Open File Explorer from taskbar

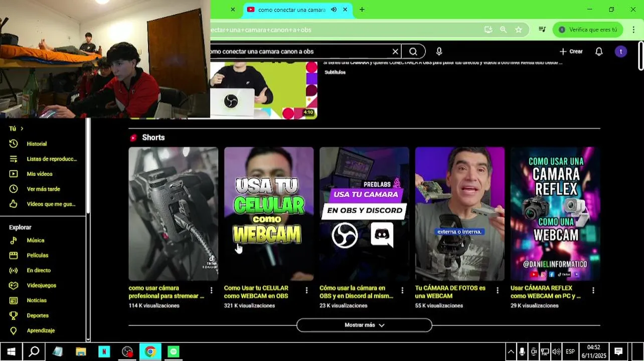81,351
